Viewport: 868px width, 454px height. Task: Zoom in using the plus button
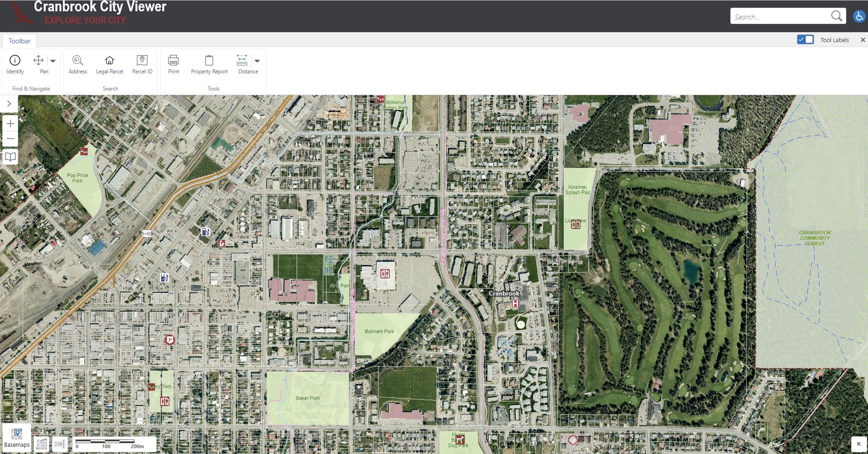[10, 123]
